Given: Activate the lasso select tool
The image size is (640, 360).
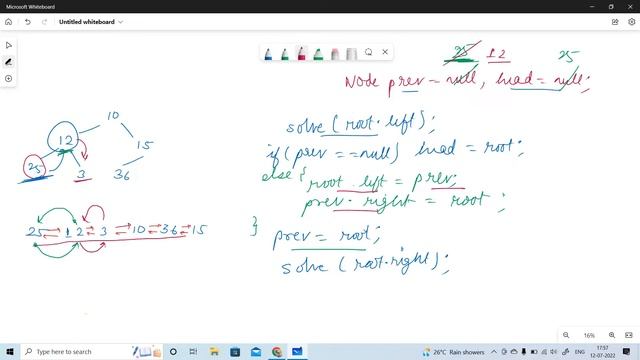Looking at the screenshot, I should (369, 52).
